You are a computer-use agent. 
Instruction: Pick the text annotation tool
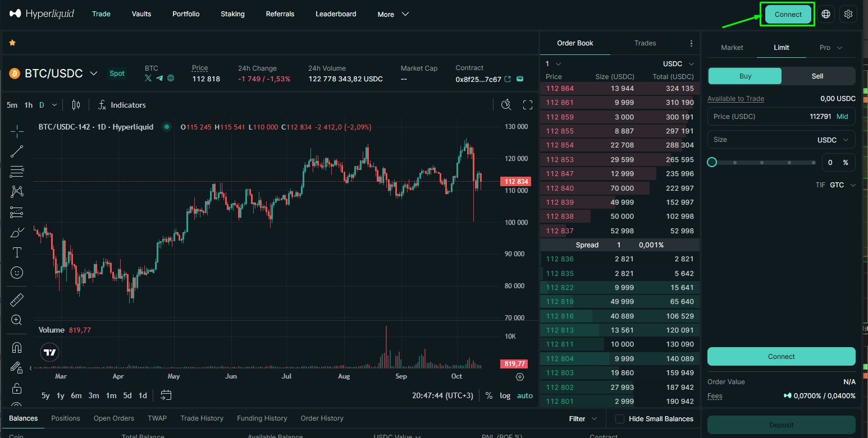[17, 252]
